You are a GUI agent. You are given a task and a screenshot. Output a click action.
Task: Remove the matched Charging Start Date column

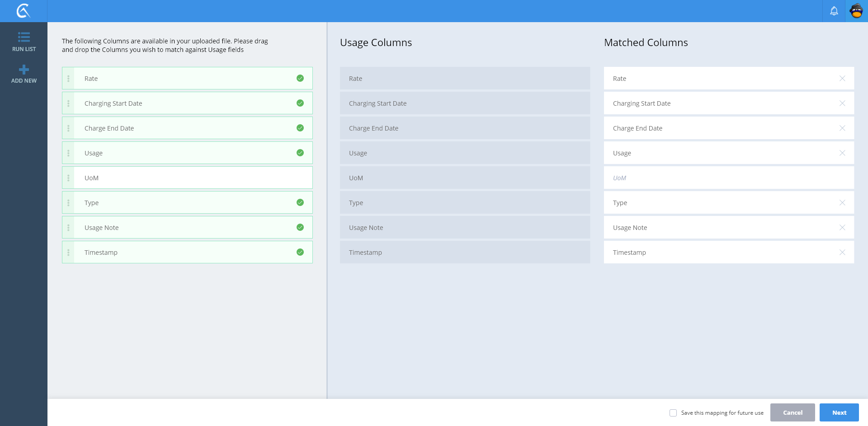pos(842,103)
